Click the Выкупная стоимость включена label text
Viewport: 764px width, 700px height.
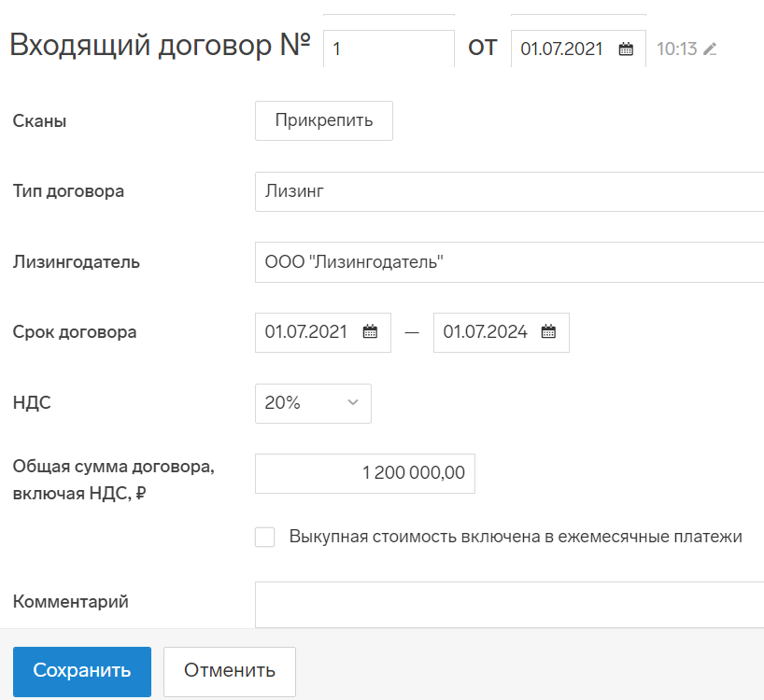516,537
